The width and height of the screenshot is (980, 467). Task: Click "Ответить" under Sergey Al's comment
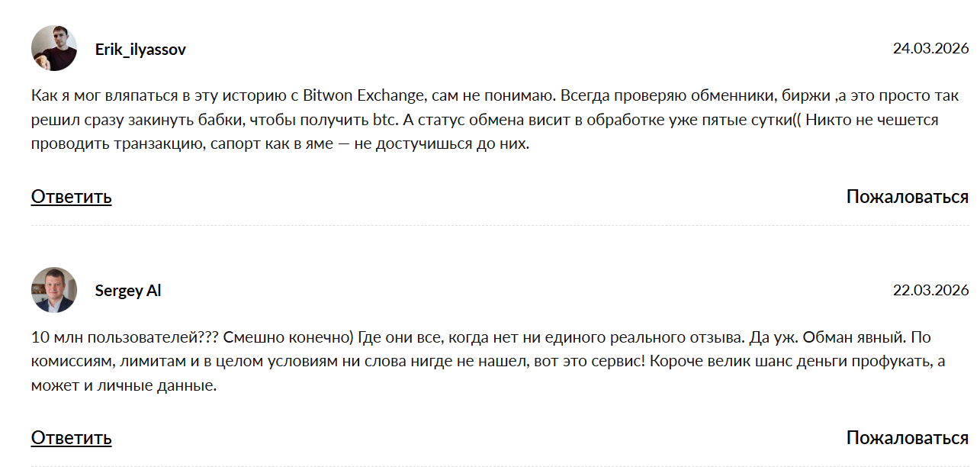70,438
